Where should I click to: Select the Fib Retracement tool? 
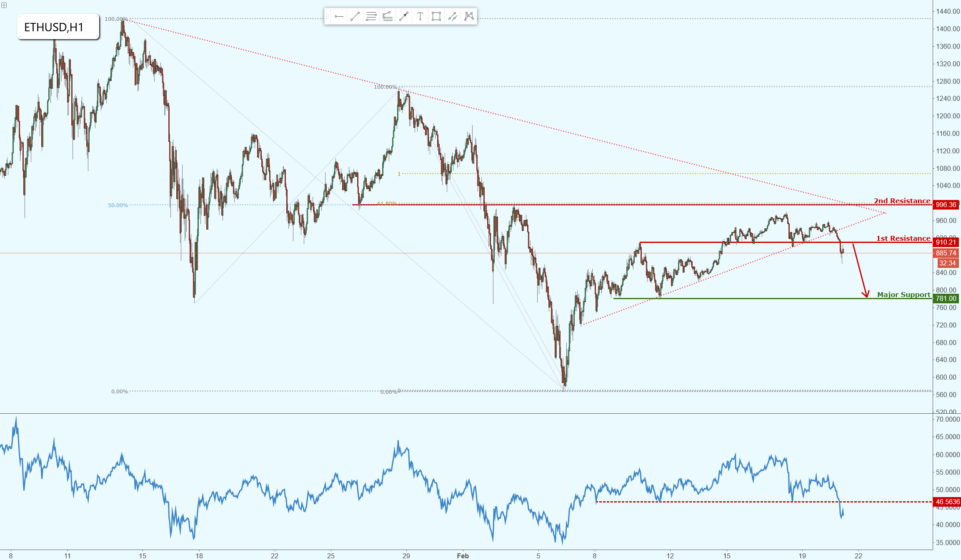click(371, 17)
